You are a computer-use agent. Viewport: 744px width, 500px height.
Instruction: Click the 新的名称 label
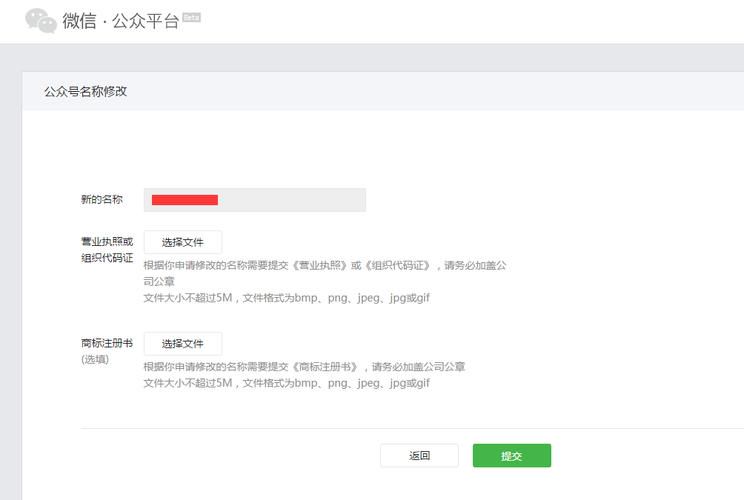102,199
